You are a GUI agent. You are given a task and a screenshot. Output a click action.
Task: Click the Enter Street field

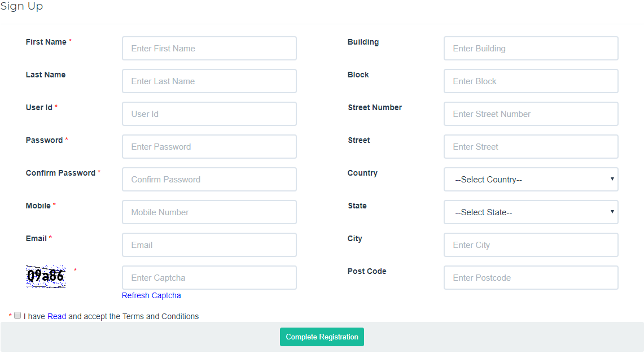point(530,146)
